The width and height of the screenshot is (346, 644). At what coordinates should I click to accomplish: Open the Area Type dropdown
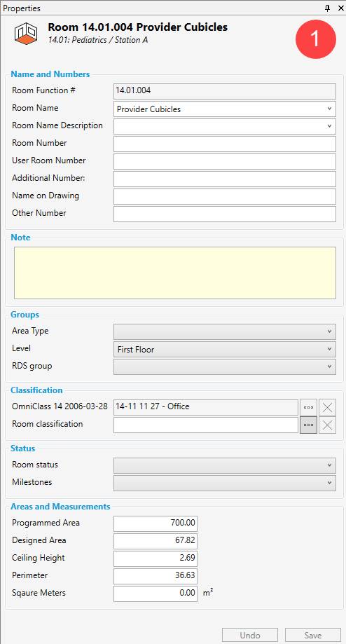pyautogui.click(x=225, y=332)
